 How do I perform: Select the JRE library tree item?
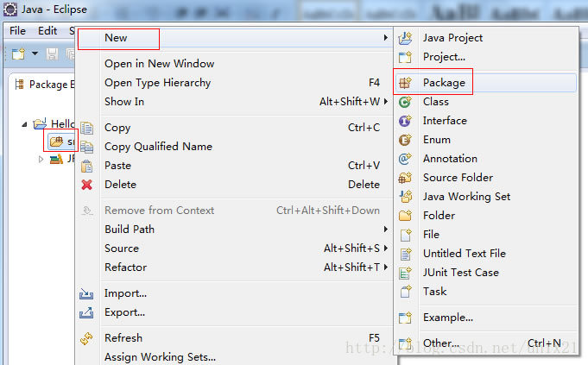pyautogui.click(x=62, y=160)
